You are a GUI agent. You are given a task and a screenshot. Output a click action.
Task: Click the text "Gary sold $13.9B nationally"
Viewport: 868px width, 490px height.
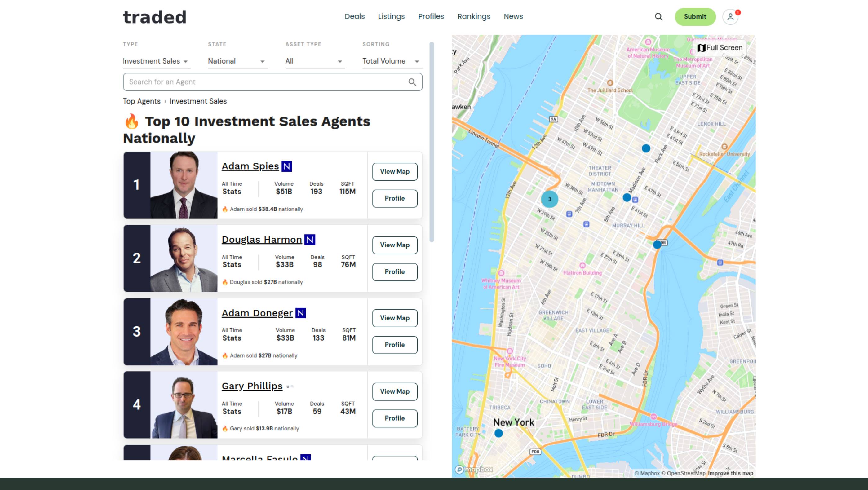264,429
